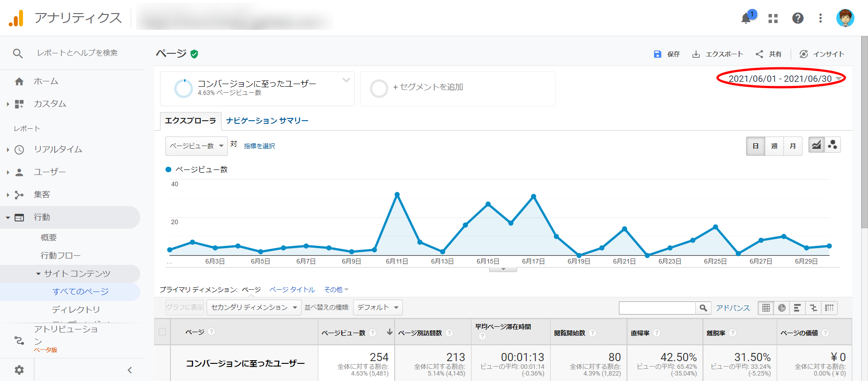Open the ページビュー数 metric dropdown

196,146
